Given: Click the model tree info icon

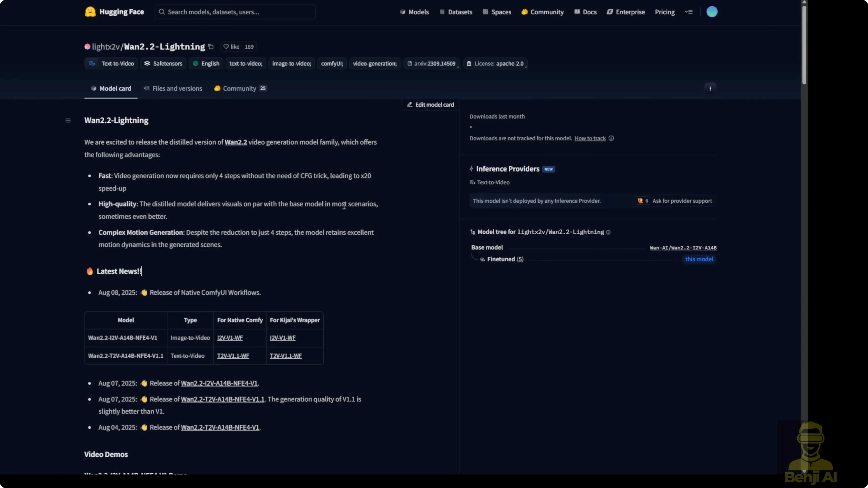Looking at the screenshot, I should (x=608, y=232).
